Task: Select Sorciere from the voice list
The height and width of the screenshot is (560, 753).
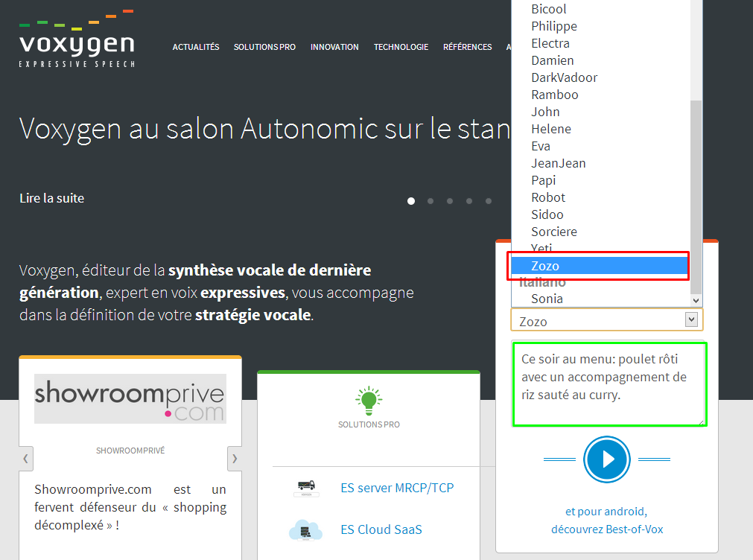Action: [x=600, y=232]
